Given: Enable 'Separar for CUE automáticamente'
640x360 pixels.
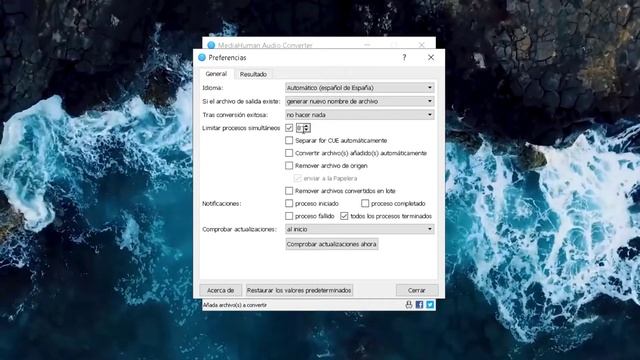Looking at the screenshot, I should point(289,140).
